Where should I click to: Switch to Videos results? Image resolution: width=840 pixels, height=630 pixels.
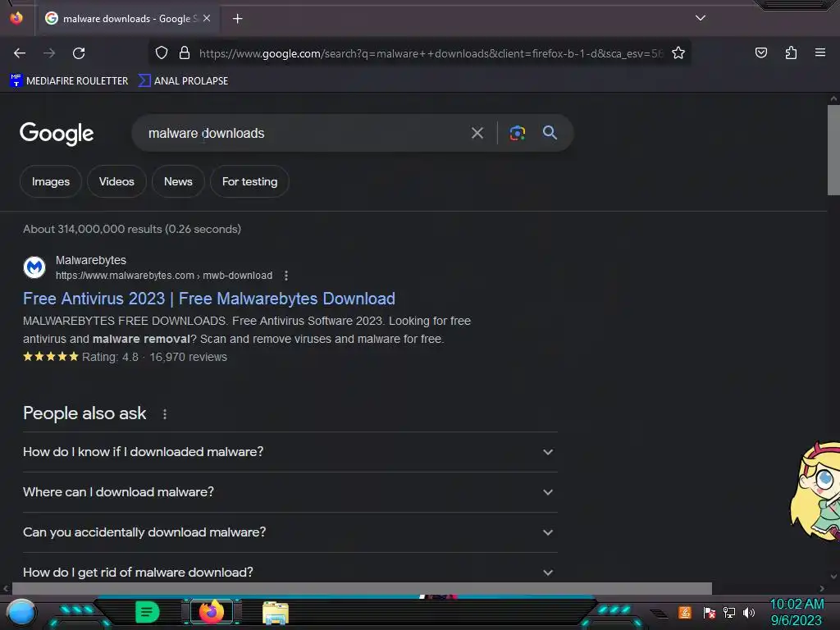(116, 181)
